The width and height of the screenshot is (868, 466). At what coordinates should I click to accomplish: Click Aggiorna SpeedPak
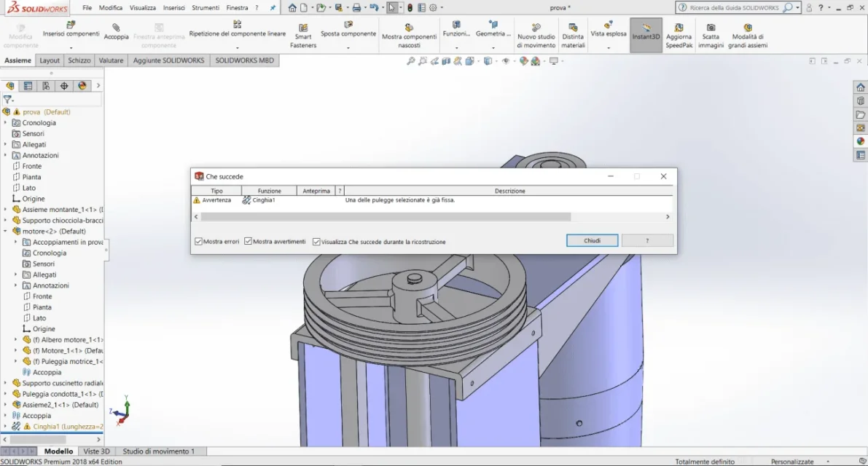[679, 36]
